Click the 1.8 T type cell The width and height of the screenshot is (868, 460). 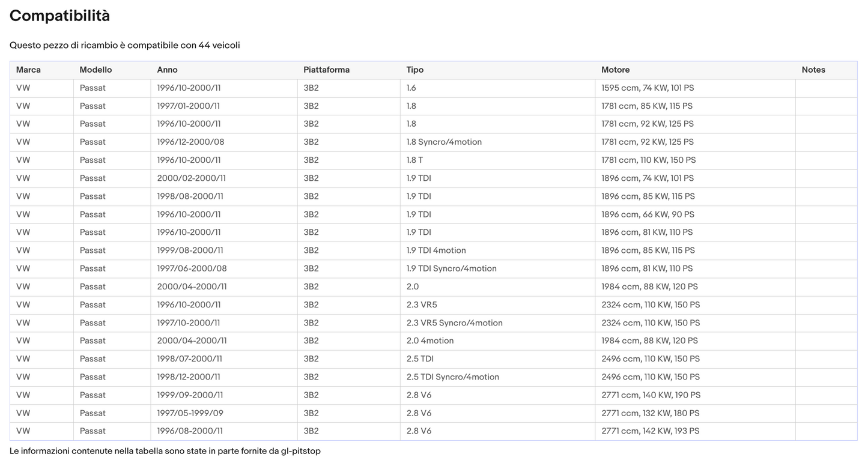pyautogui.click(x=414, y=160)
